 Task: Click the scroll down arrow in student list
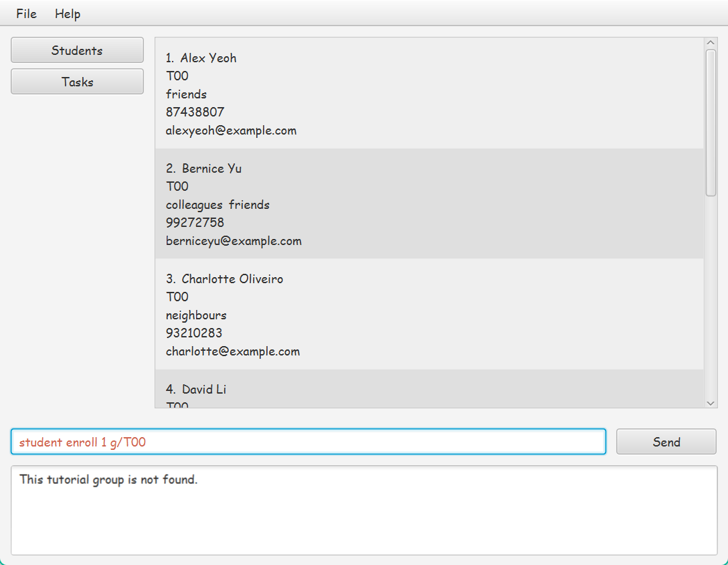coord(711,403)
